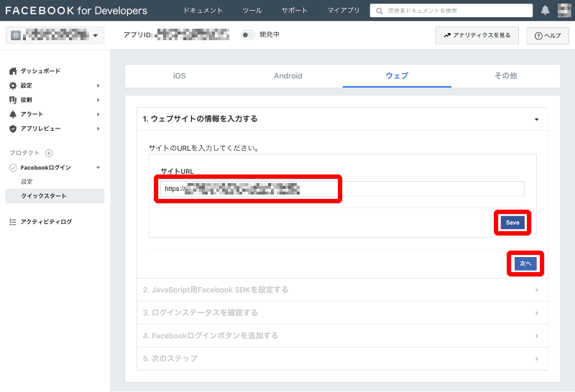
Task: Click the app review shield icon
Action: pyautogui.click(x=13, y=129)
